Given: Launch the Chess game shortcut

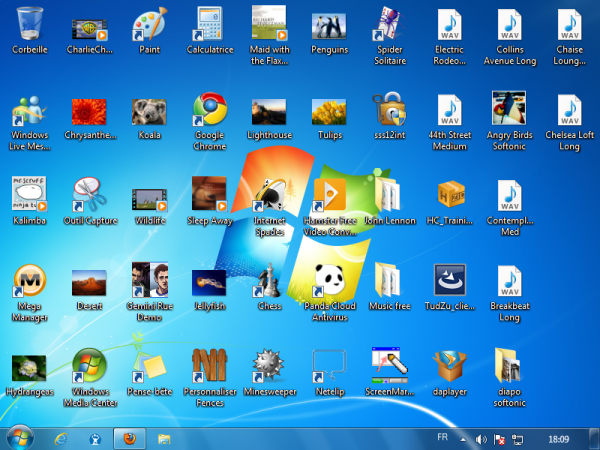Looking at the screenshot, I should click(269, 281).
